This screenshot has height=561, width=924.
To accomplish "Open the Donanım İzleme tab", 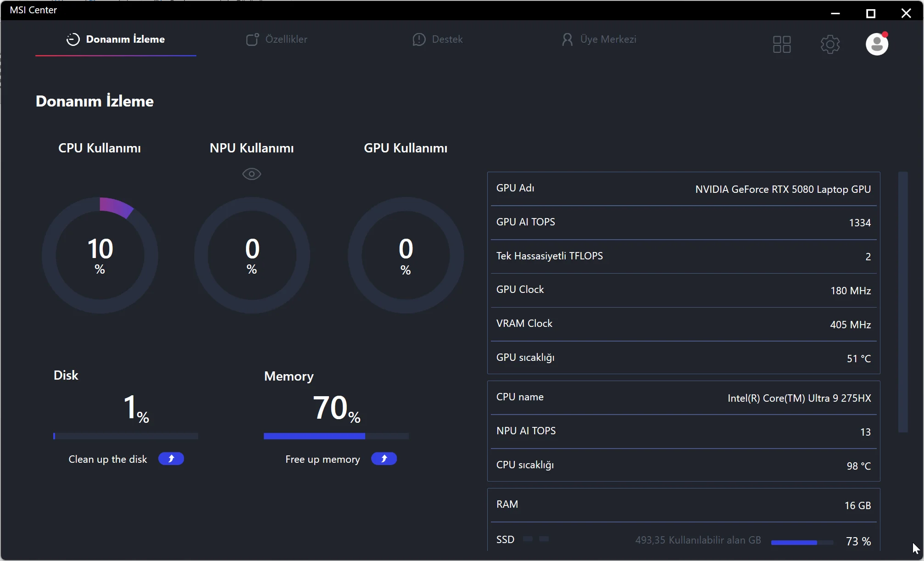I will coord(116,39).
